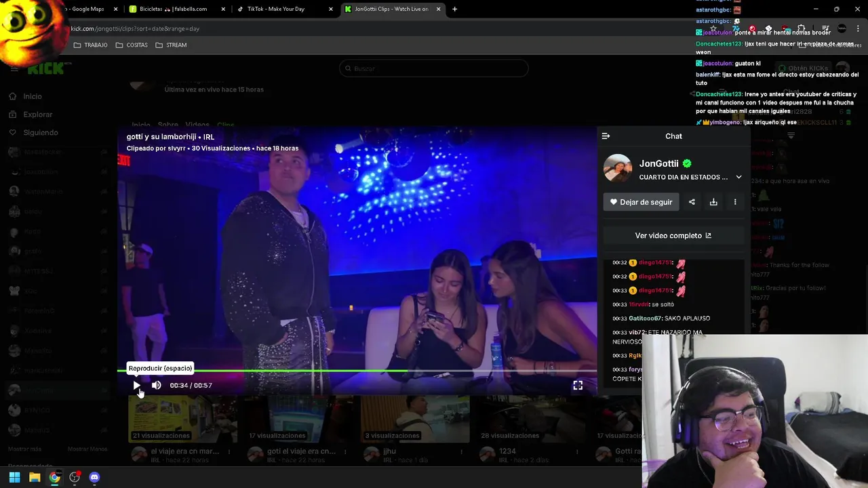Close the TikTok browser tab
This screenshot has height=488, width=868.
click(x=331, y=9)
